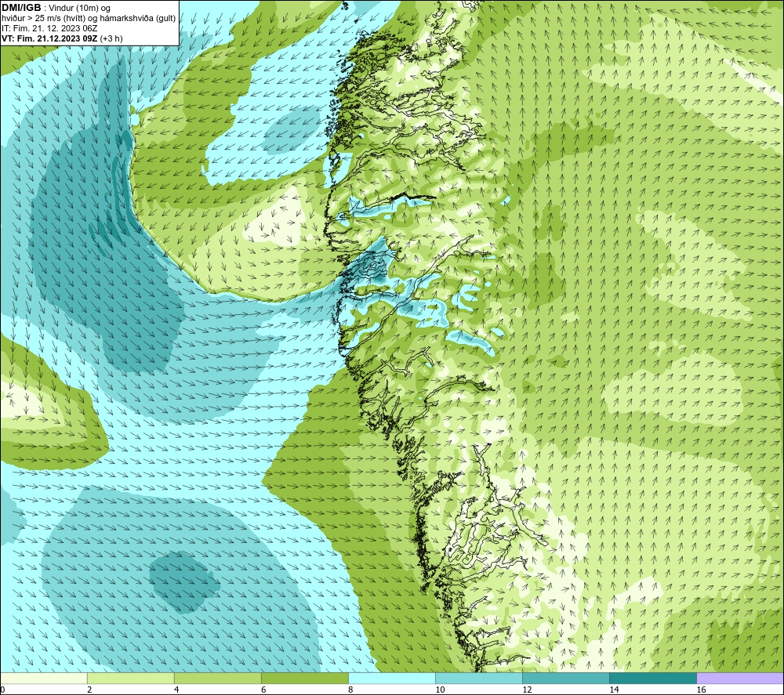Click the lavender above-16 m/s legend swatch
This screenshot has height=695, width=784.
740,679
